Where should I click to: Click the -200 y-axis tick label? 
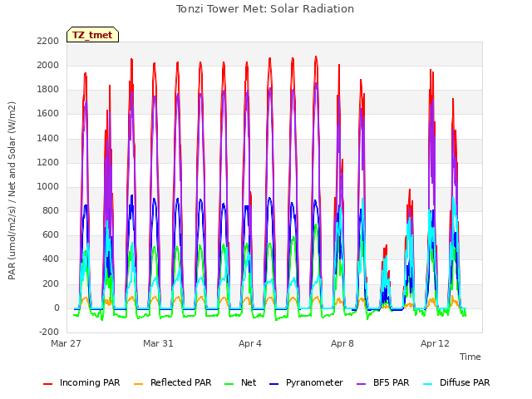pyautogui.click(x=49, y=332)
